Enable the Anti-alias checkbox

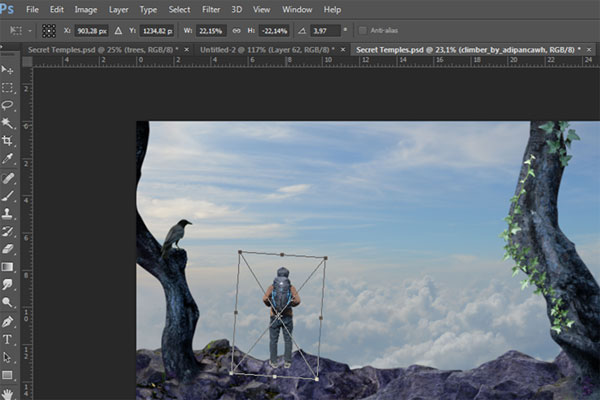[x=362, y=31]
